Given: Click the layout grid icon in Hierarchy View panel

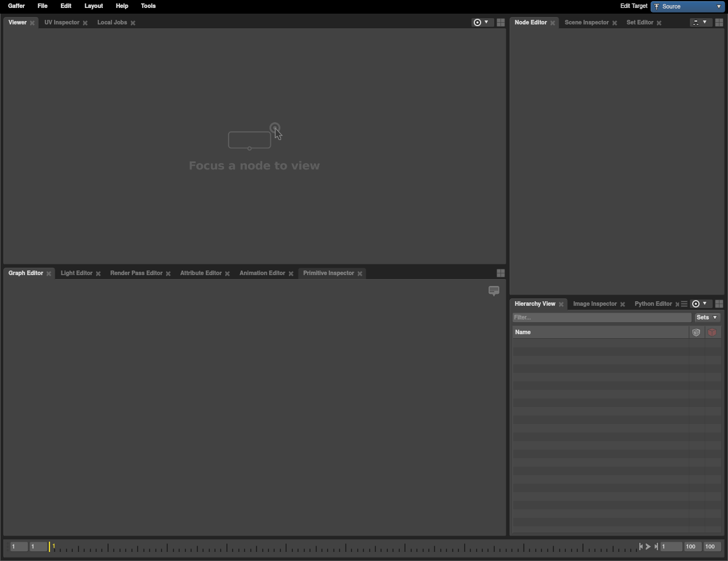Looking at the screenshot, I should click(x=719, y=304).
